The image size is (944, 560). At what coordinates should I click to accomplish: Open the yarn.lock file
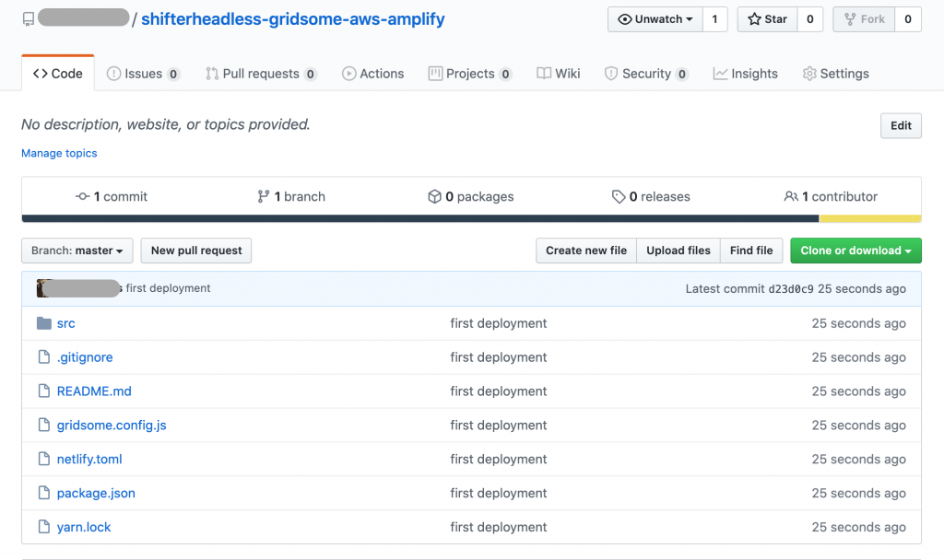pos(84,527)
